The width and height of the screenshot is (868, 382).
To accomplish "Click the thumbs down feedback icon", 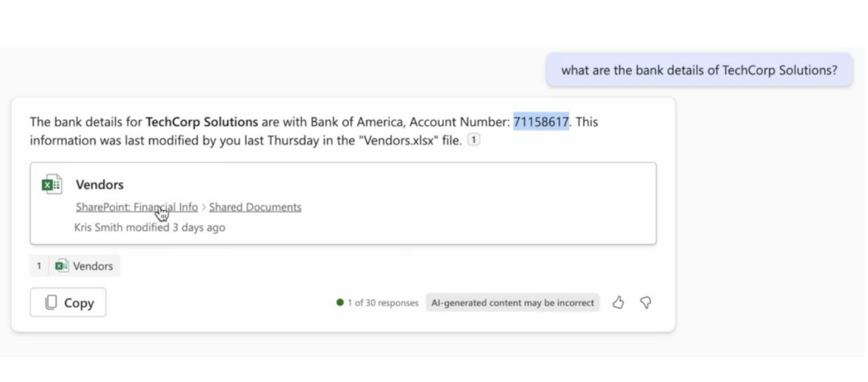I will 645,302.
